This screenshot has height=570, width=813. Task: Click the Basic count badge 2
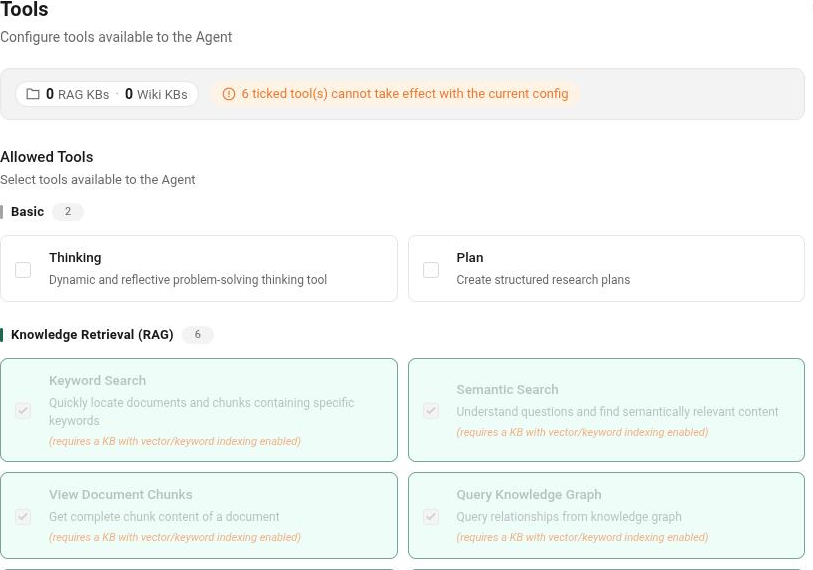click(67, 212)
